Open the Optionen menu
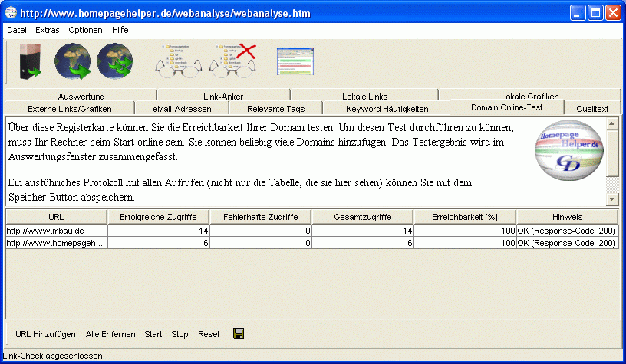Image resolution: width=626 pixels, height=364 pixels. click(85, 30)
